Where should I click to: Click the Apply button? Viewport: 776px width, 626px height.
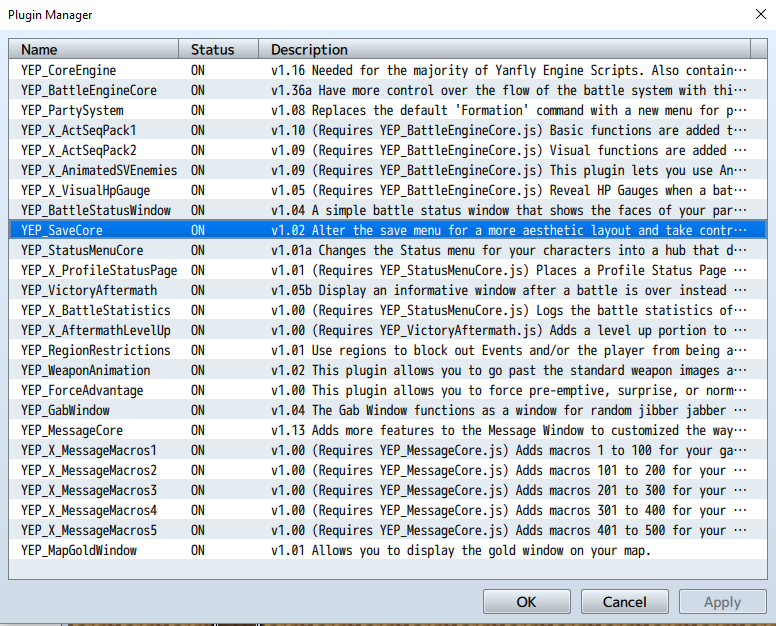coord(723,602)
